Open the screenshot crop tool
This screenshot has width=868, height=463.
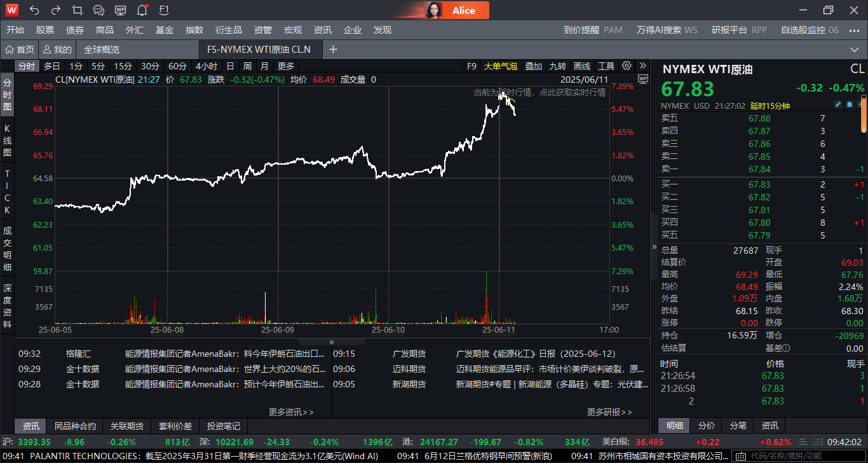click(78, 10)
